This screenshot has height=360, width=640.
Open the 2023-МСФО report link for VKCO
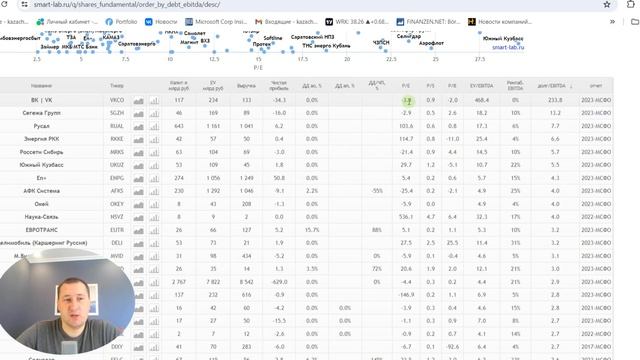pos(596,100)
